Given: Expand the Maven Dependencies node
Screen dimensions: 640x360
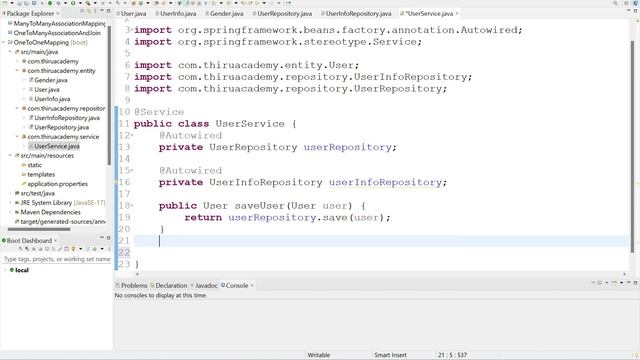Looking at the screenshot, I should click(11, 212).
